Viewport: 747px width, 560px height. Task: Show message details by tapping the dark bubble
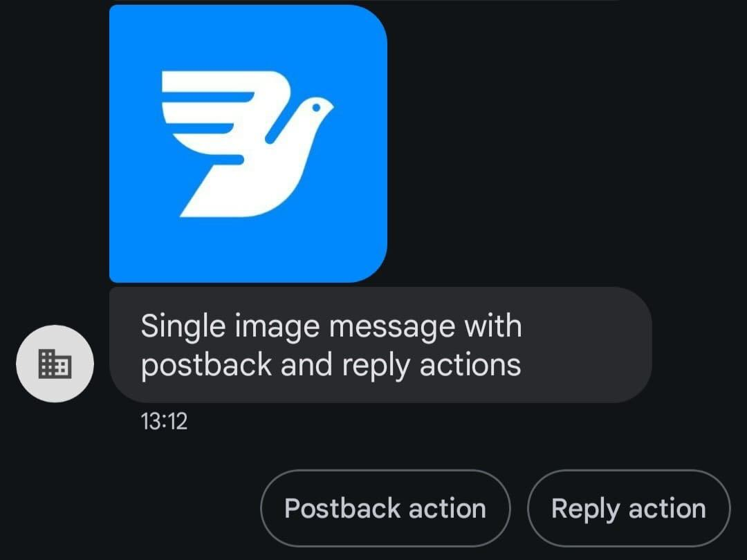coord(380,345)
